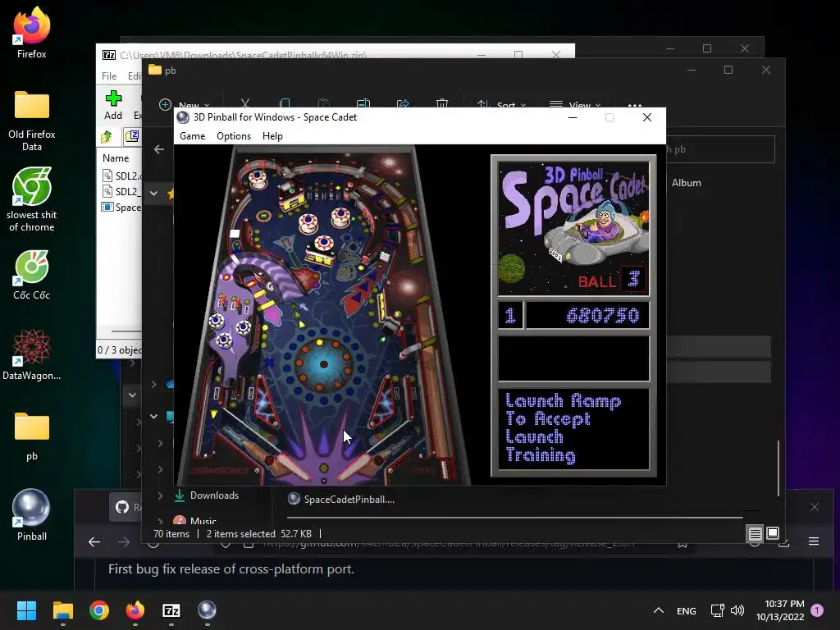Open Chrome from the taskbar

[x=99, y=610]
